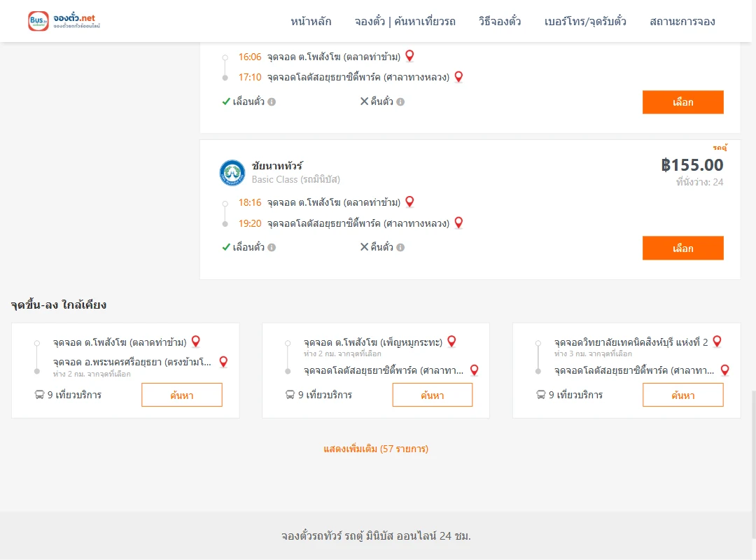This screenshot has height=560, width=756.
Task: Open map pin for the 17:10 arrival stop
Action: click(458, 77)
